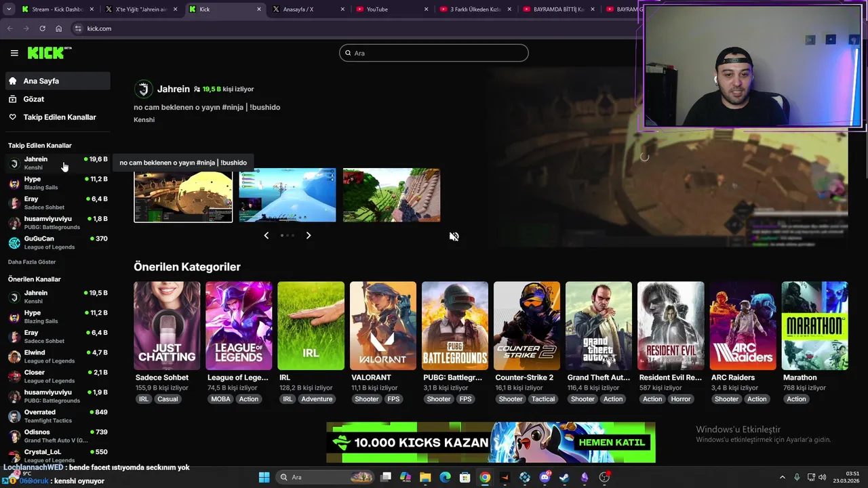Open Overrated in recommended channels
Screen dimensions: 868x488
58,416
